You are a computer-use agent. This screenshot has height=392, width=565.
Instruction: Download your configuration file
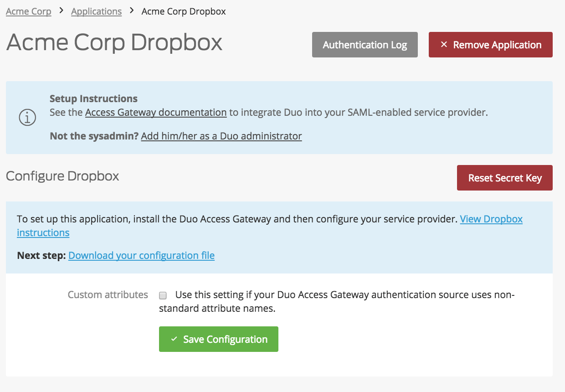141,255
